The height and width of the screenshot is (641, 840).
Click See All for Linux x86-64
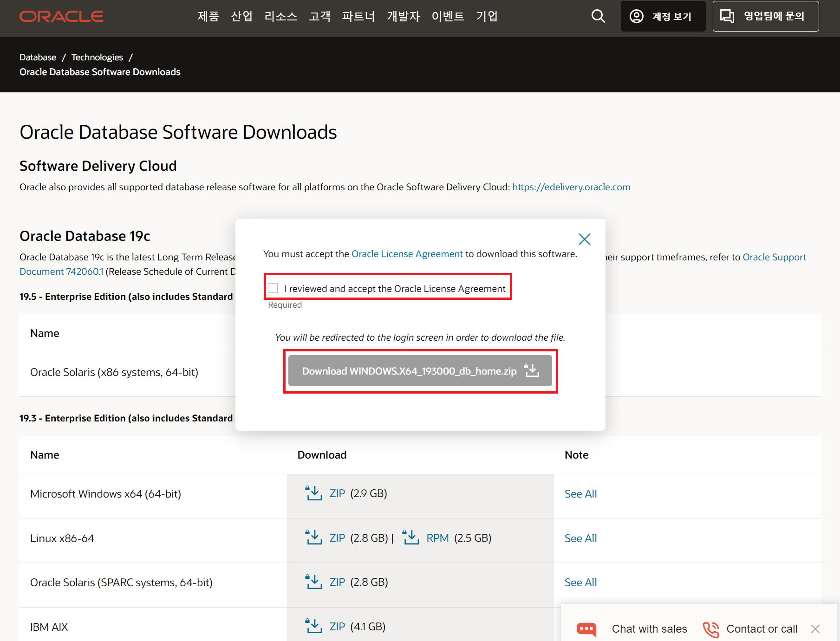point(581,538)
